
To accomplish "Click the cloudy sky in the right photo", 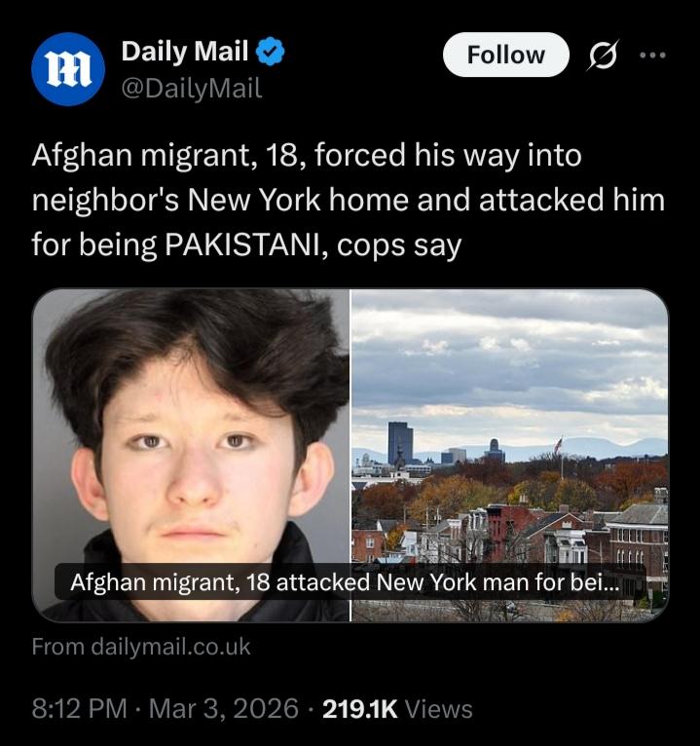I will click(x=509, y=361).
